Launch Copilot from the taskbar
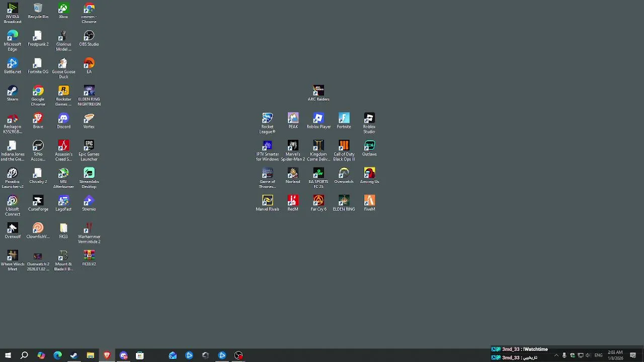Screen dimensions: 644x362 point(41,355)
